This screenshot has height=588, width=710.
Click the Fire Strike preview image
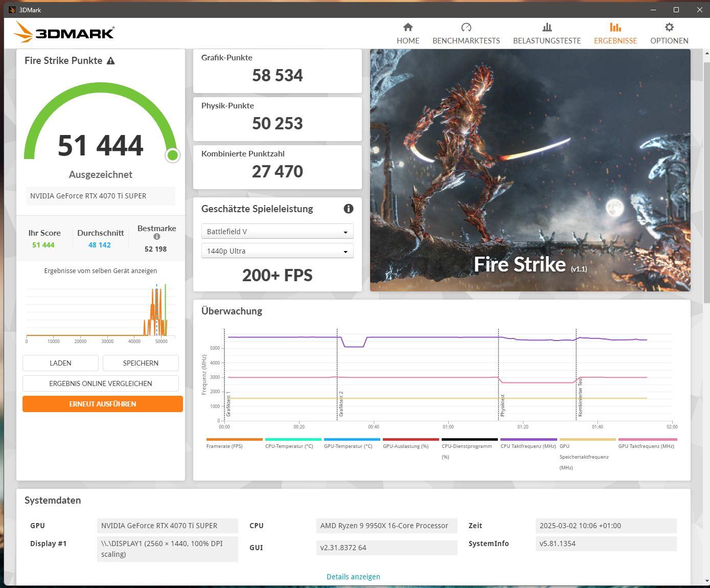coord(530,170)
